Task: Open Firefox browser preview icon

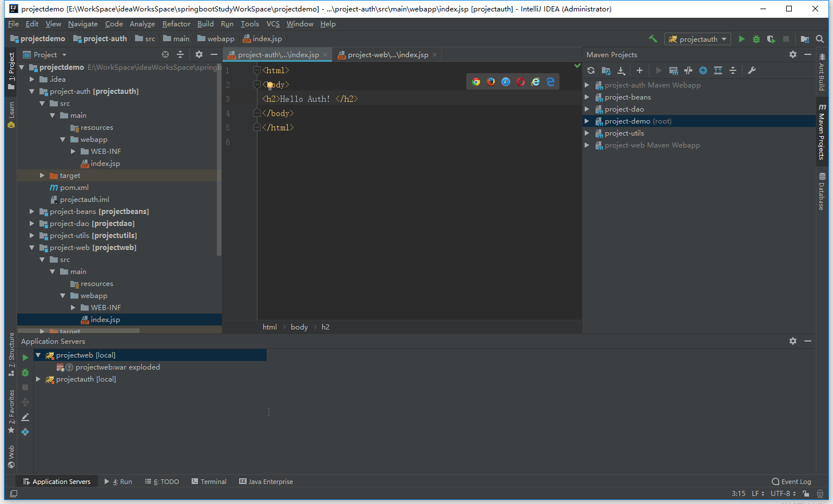Action: click(491, 82)
